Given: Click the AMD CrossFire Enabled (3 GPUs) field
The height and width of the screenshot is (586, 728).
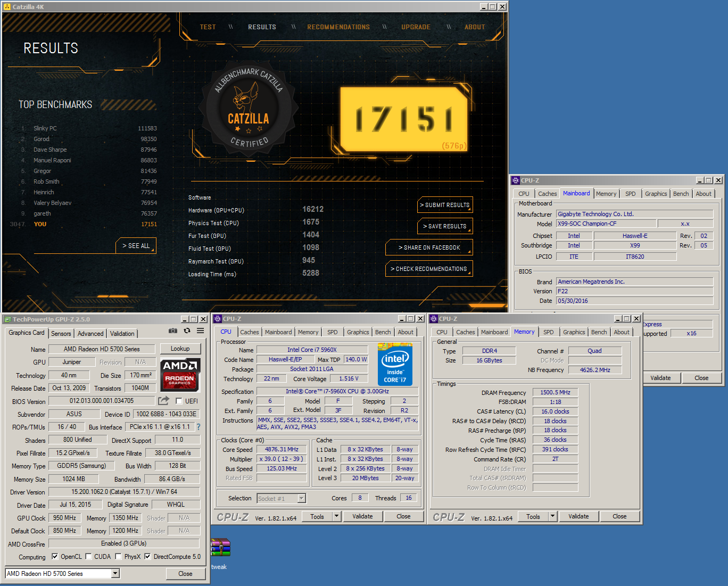Looking at the screenshot, I should (124, 543).
